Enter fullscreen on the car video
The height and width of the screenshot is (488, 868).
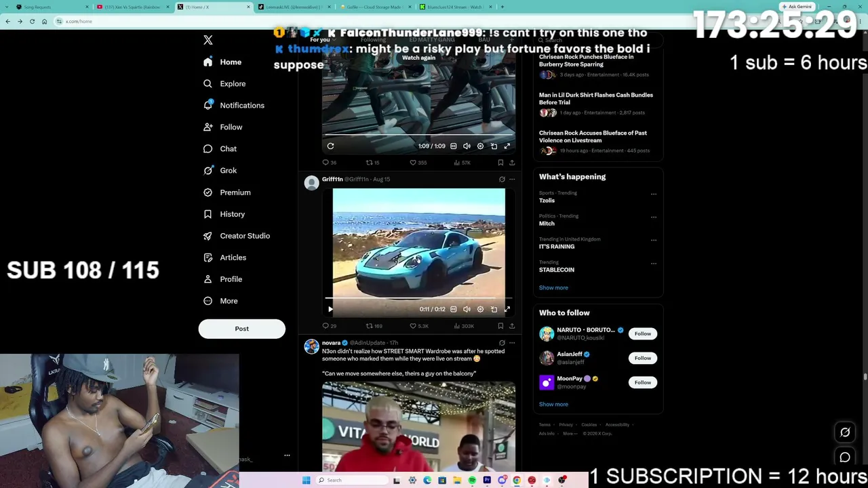[x=507, y=309]
